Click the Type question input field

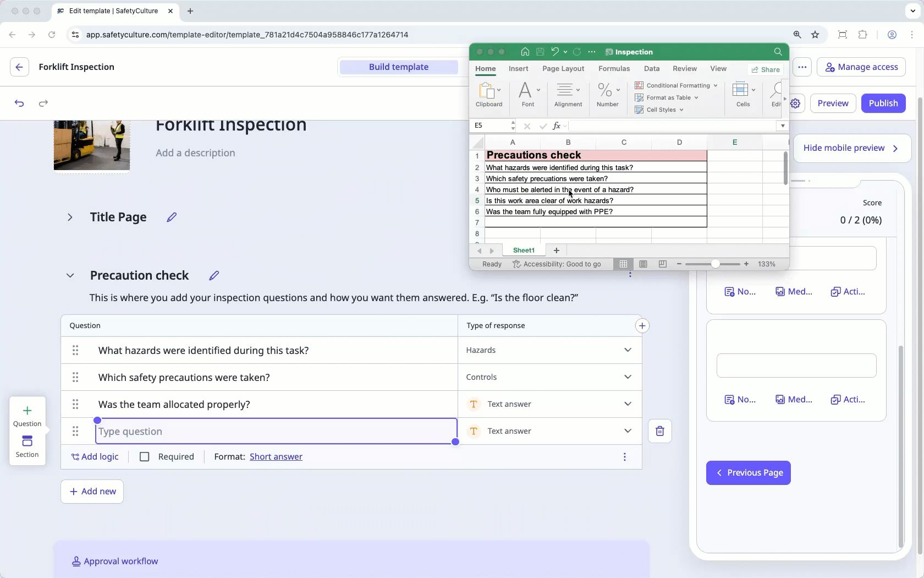click(x=276, y=432)
